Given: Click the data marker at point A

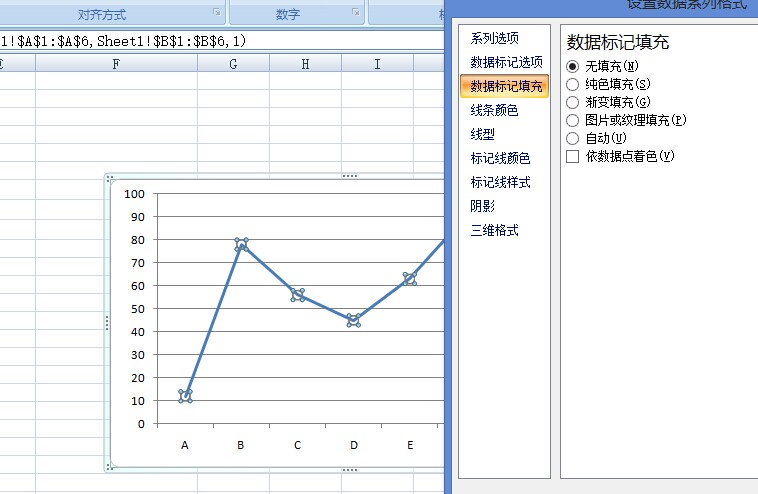Looking at the screenshot, I should click(185, 396).
